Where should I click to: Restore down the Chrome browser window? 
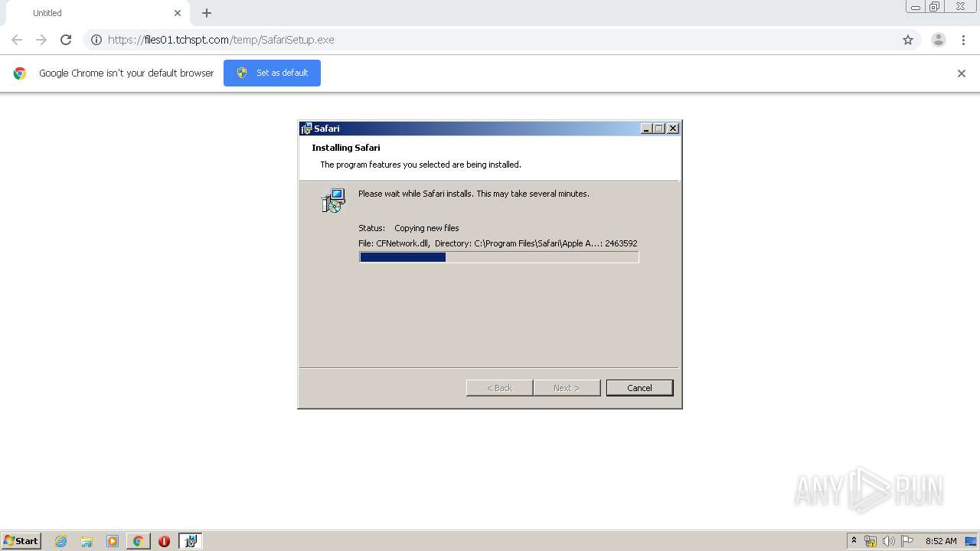click(934, 7)
